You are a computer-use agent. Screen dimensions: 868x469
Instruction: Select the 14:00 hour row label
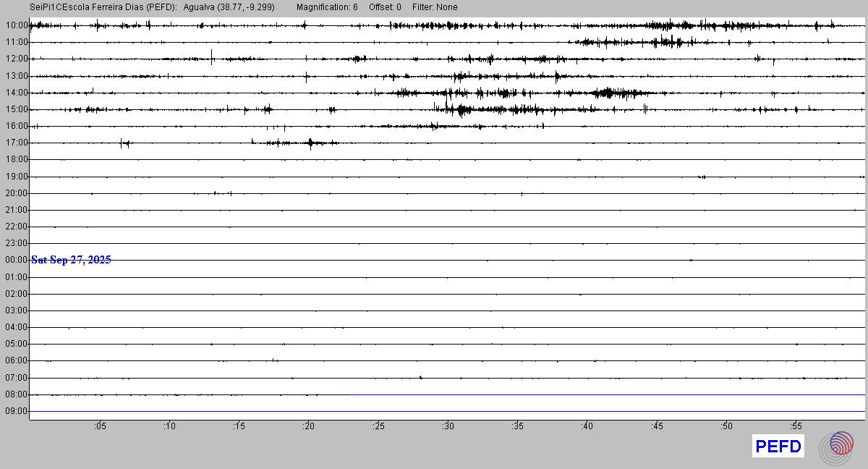[16, 93]
